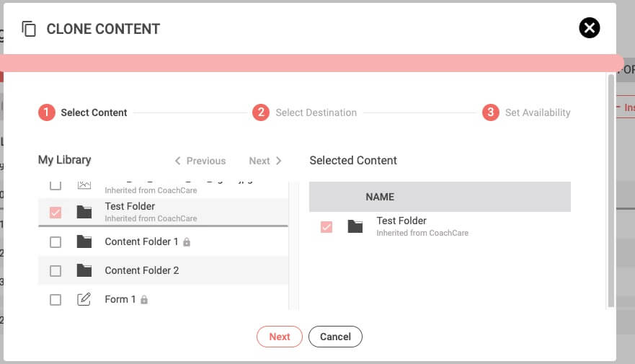The image size is (635, 364).
Task: Uncheck Test Folder in My Library
Action: 55,212
